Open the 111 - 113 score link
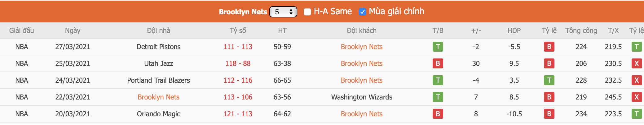The width and height of the screenshot is (644, 125). 238,47
